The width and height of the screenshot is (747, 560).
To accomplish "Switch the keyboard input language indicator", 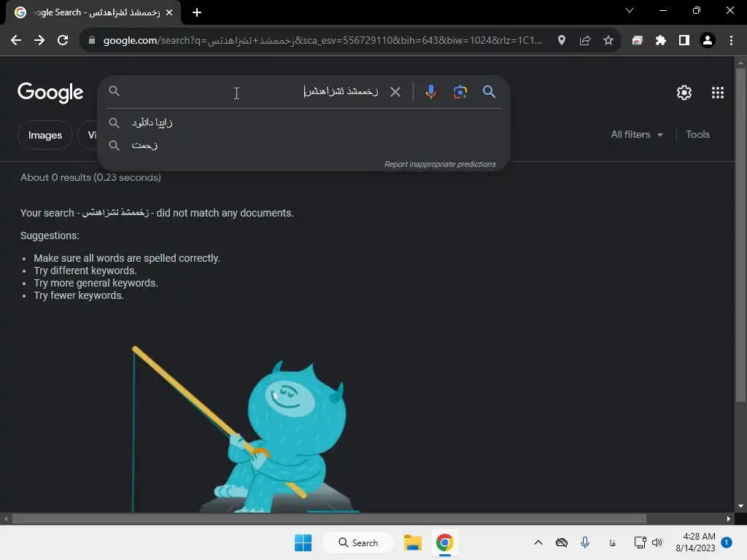I will (x=612, y=542).
